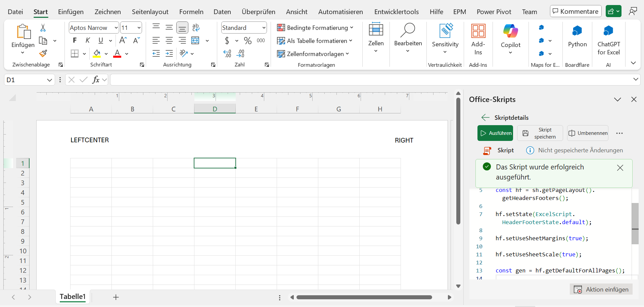Open the Add-Ins button
This screenshot has height=307, width=644.
click(478, 40)
